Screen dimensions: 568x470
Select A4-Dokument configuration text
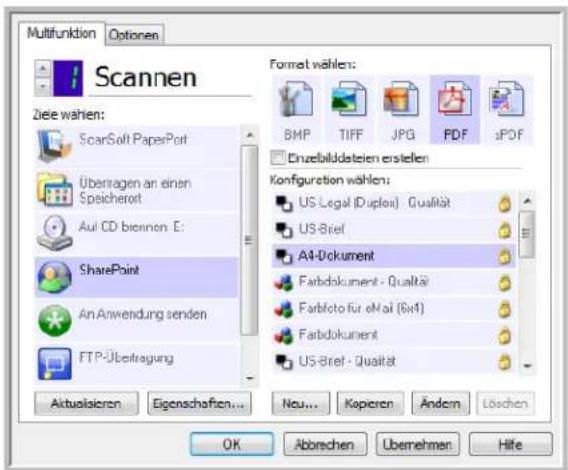coord(336,256)
